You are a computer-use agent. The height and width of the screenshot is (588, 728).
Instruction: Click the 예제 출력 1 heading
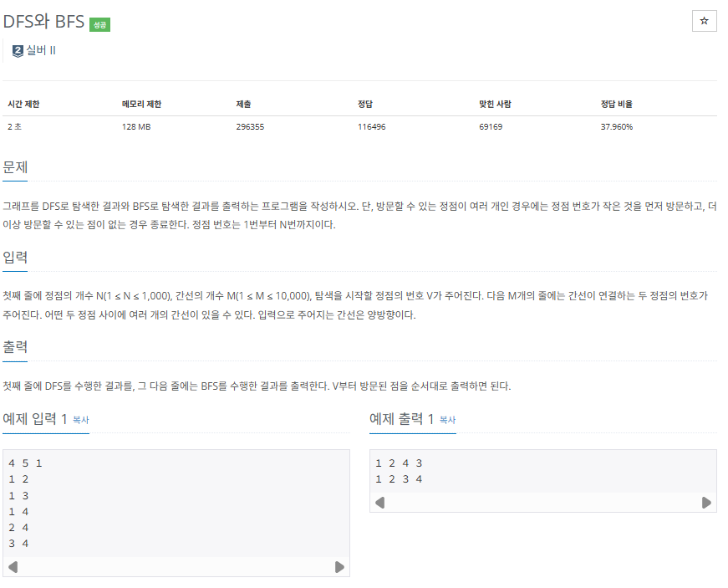coord(401,419)
